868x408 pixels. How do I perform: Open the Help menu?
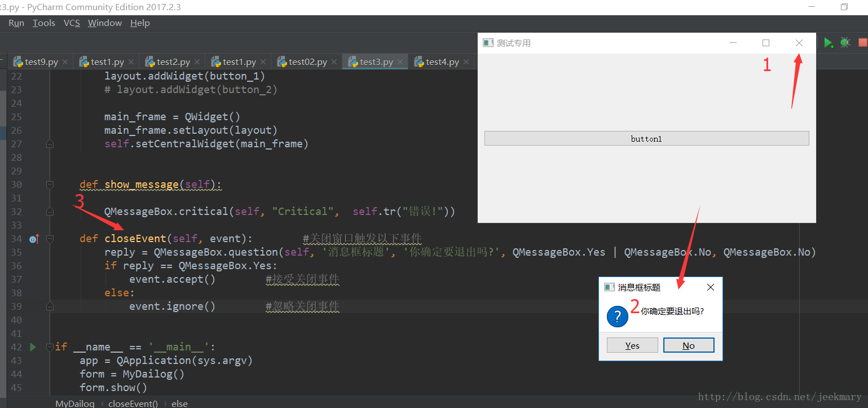(140, 23)
